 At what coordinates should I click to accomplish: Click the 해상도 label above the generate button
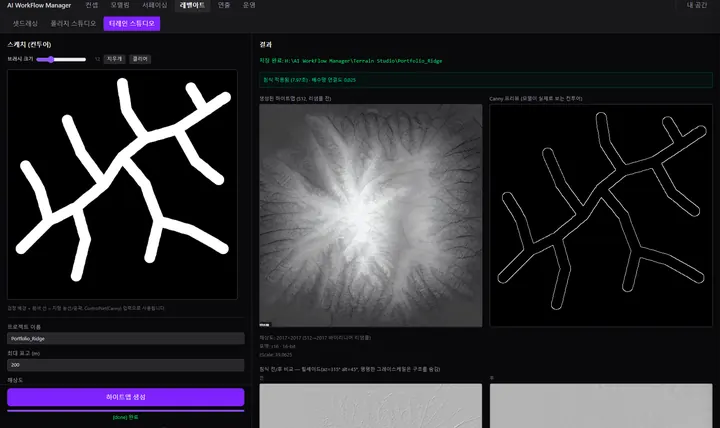[x=15, y=380]
